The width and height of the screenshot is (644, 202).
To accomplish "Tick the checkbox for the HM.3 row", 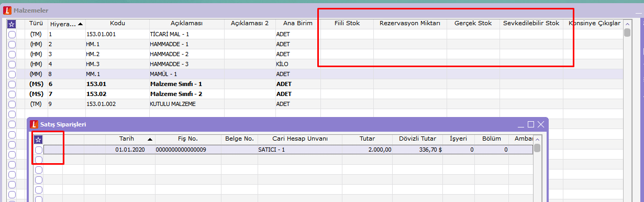I will (x=12, y=64).
